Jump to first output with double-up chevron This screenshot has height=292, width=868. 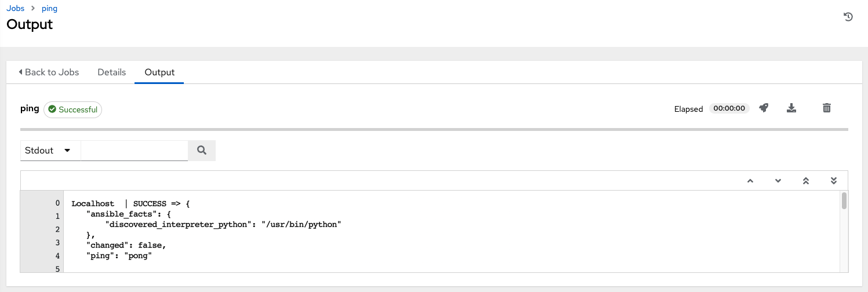pyautogui.click(x=805, y=181)
